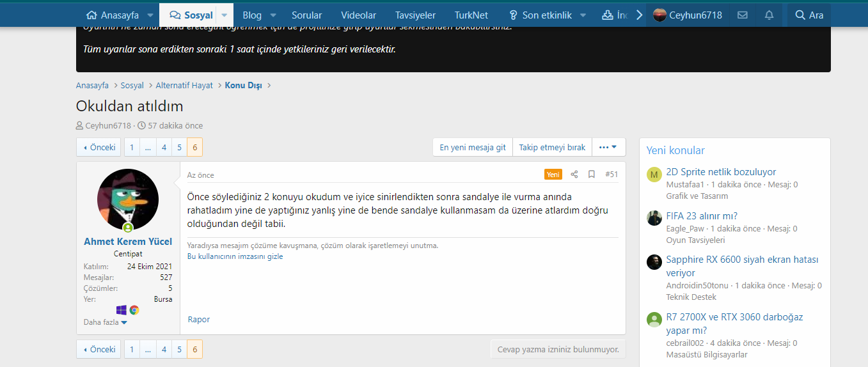Open the Blog dropdown arrow
The image size is (868, 367).
coord(273,15)
